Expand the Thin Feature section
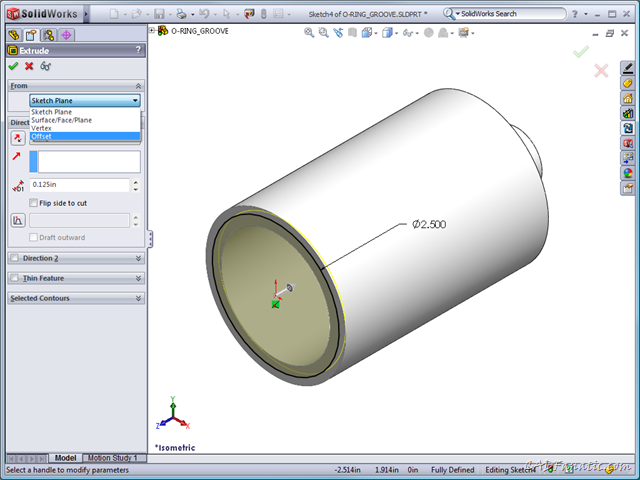 138,278
